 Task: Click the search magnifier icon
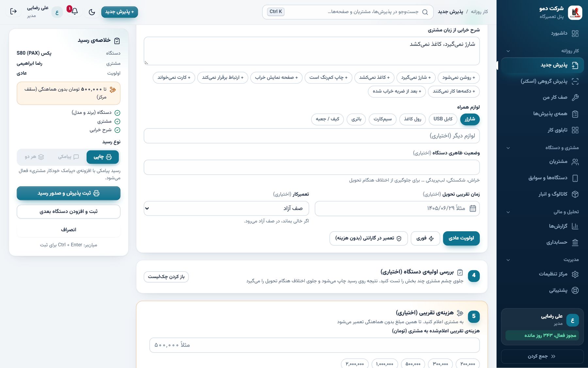point(425,12)
